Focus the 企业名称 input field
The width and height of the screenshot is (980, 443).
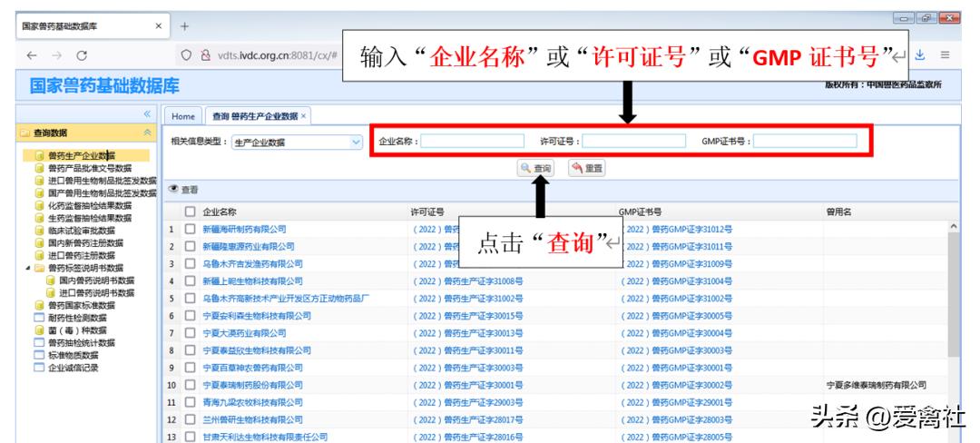(472, 142)
